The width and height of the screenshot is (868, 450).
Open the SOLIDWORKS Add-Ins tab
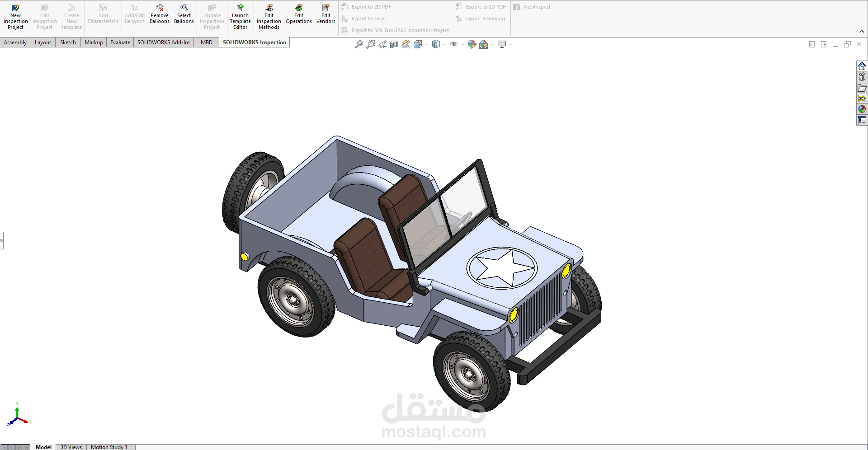164,42
